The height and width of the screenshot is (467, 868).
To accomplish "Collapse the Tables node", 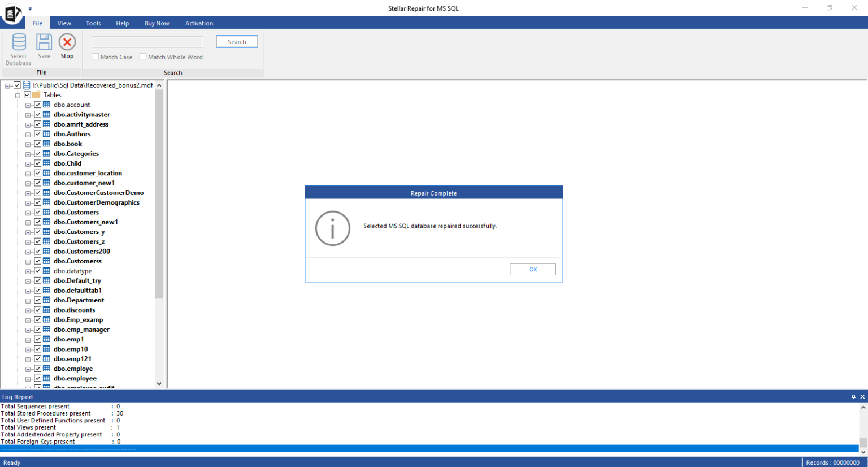I will click(18, 94).
